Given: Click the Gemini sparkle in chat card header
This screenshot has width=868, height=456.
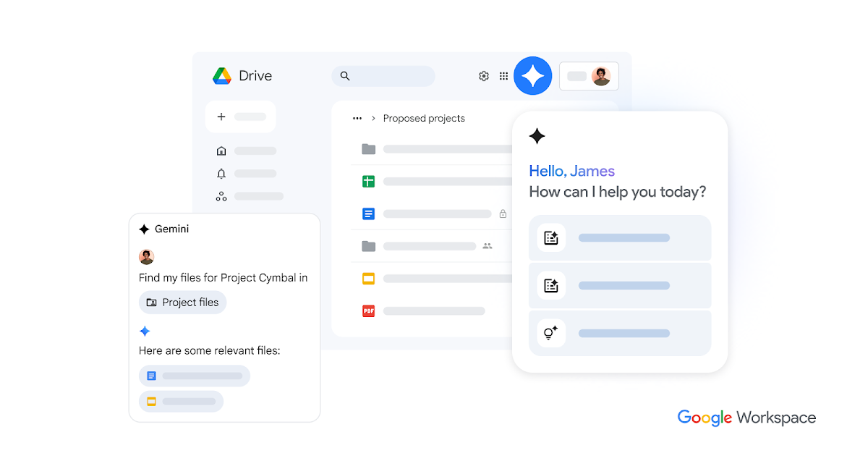Looking at the screenshot, I should [x=144, y=229].
